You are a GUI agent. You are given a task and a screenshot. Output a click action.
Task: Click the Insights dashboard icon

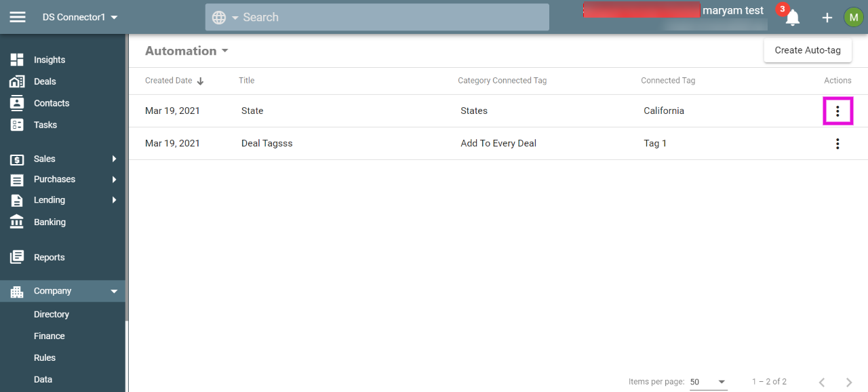click(17, 60)
